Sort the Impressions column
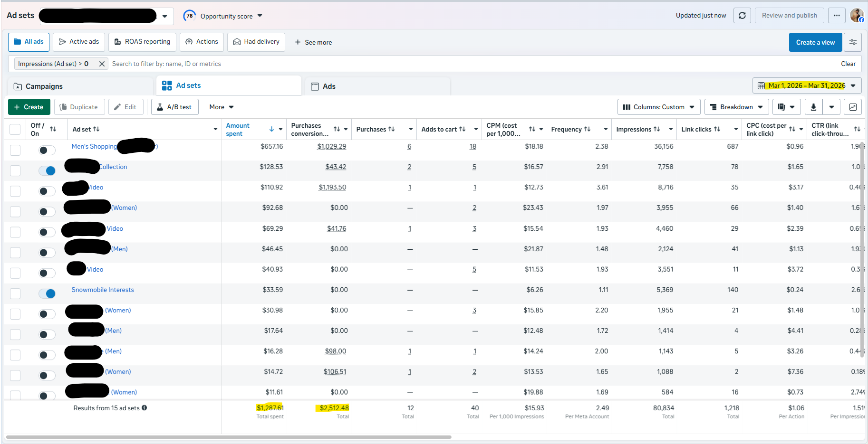The image size is (868, 444). [656, 129]
